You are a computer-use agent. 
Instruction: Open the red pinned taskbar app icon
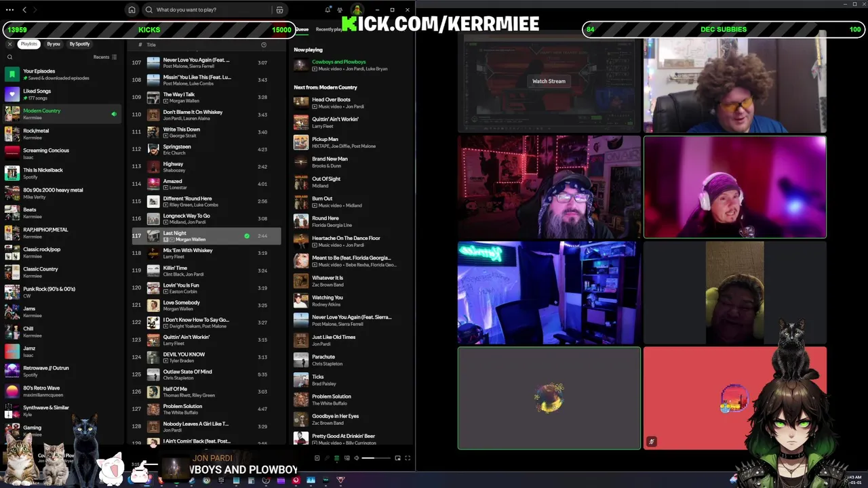296,481
